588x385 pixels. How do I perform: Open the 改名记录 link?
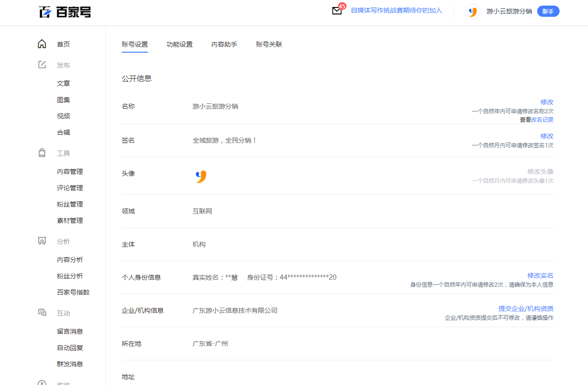(542, 120)
